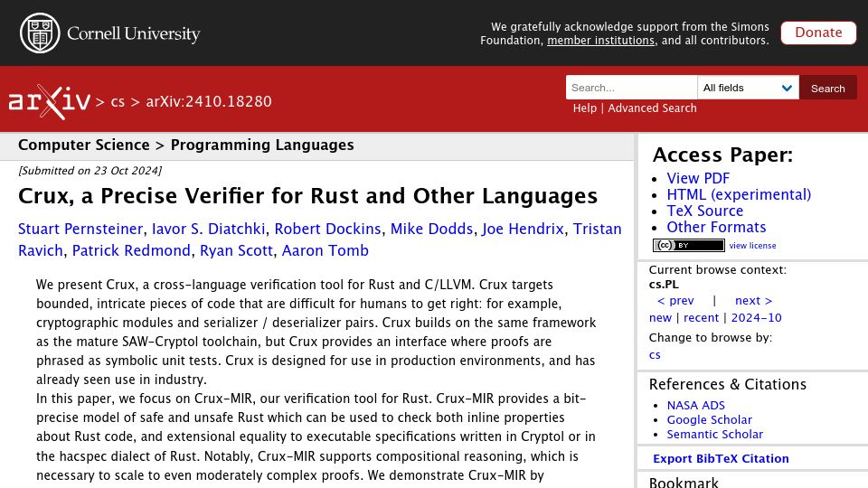Open author Stuart Pernsteiner's page
The width and height of the screenshot is (868, 488).
pyautogui.click(x=80, y=229)
